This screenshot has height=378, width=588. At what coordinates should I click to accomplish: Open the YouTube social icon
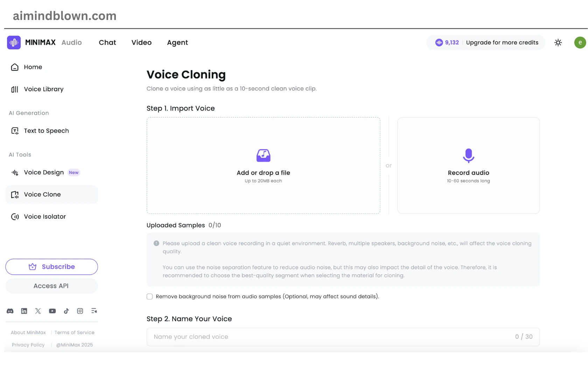[x=52, y=311]
